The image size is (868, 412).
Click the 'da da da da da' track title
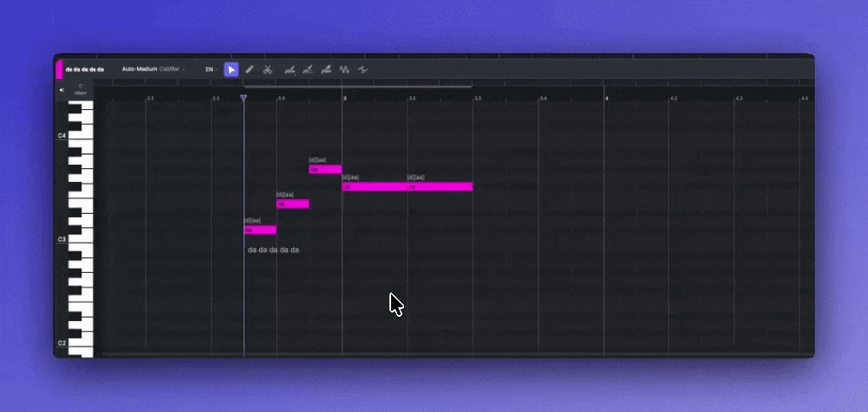[85, 70]
